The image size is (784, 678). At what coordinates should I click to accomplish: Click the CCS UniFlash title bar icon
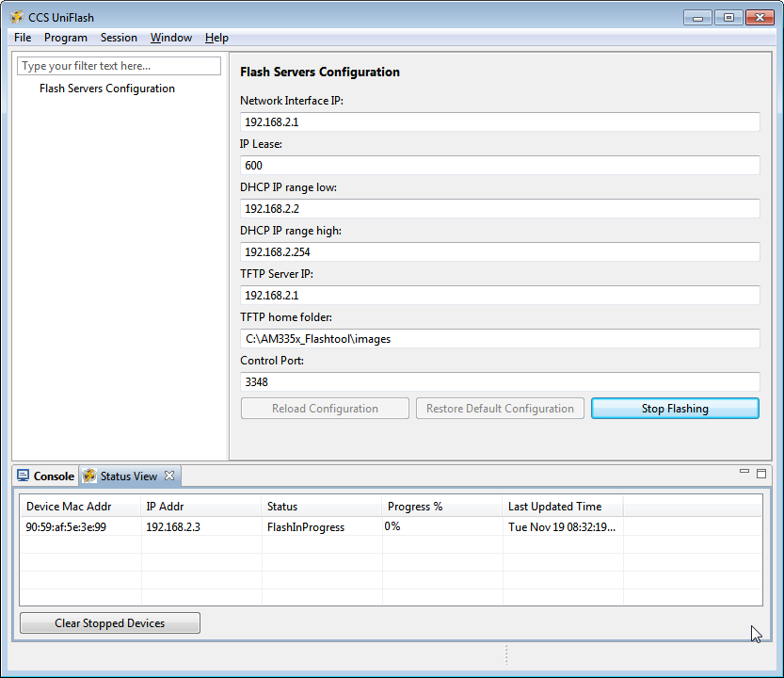pyautogui.click(x=16, y=17)
